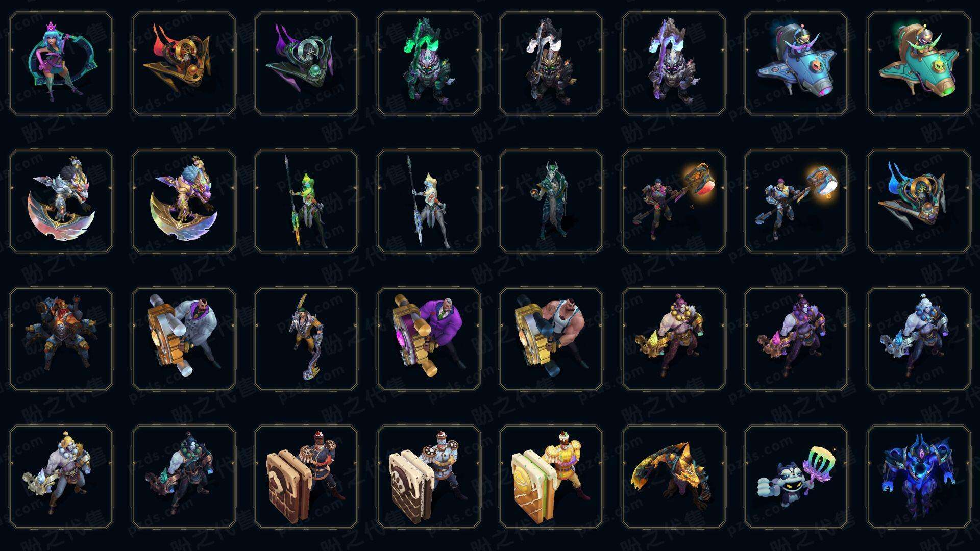The width and height of the screenshot is (980, 551).
Task: Select the tank-top man with vault door
Action: 551,339
